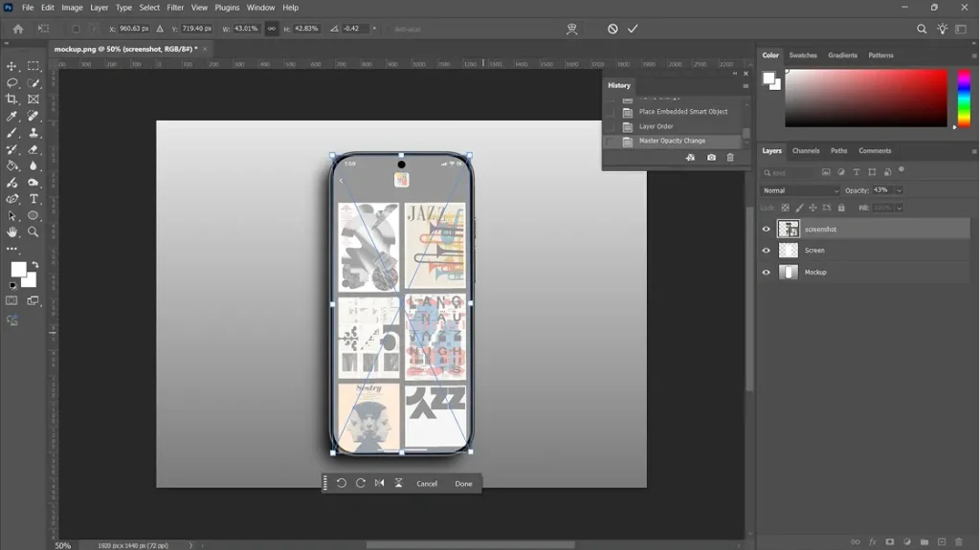
Task: Select the Crop tool
Action: [x=11, y=99]
